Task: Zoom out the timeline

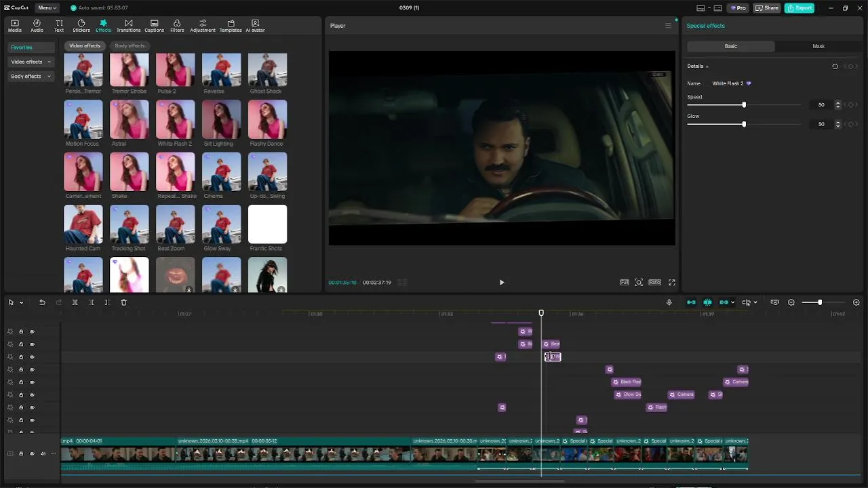Action: coord(791,302)
